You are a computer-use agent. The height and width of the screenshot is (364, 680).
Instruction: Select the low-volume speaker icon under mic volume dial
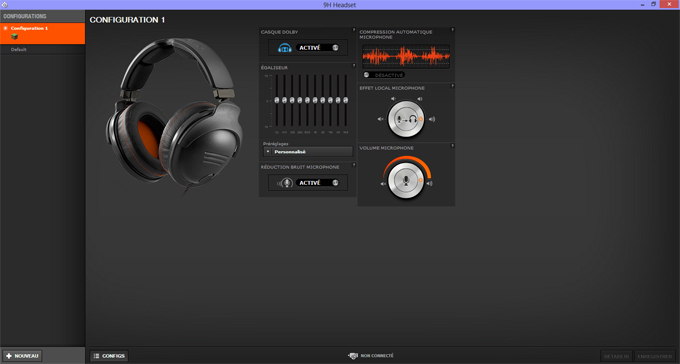coord(383,184)
